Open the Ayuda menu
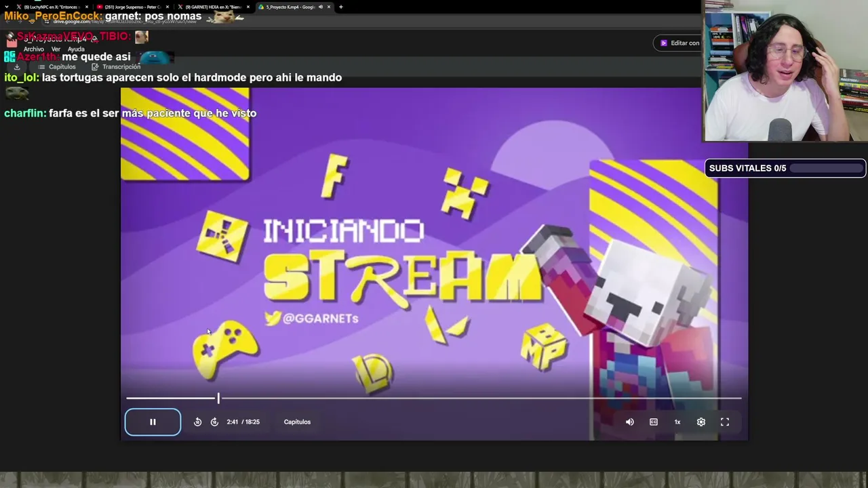Viewport: 868px width, 488px height. tap(76, 49)
